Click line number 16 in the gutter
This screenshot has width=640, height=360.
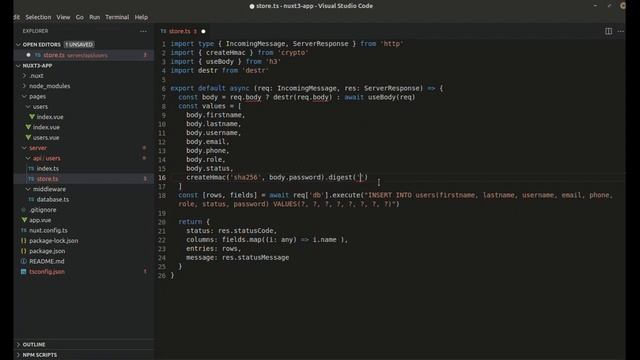point(162,178)
